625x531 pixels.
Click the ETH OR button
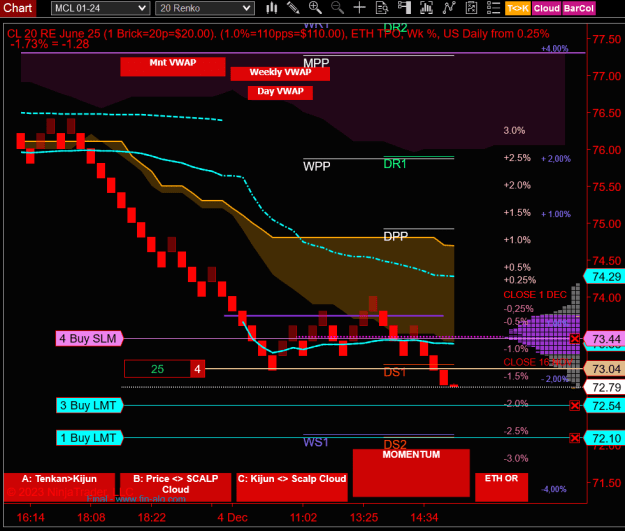click(x=501, y=487)
